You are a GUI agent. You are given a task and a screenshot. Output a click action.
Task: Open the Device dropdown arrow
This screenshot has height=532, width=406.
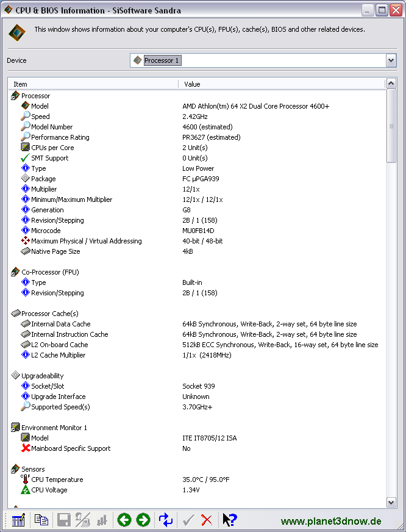tap(391, 61)
